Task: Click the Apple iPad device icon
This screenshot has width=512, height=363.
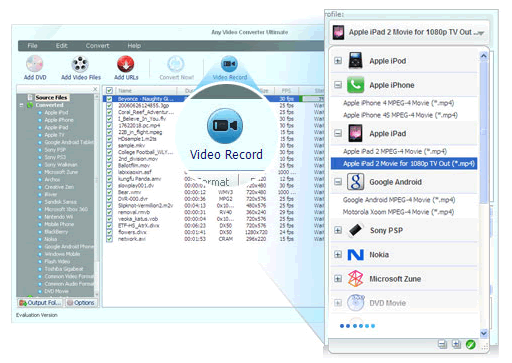Action: point(355,133)
